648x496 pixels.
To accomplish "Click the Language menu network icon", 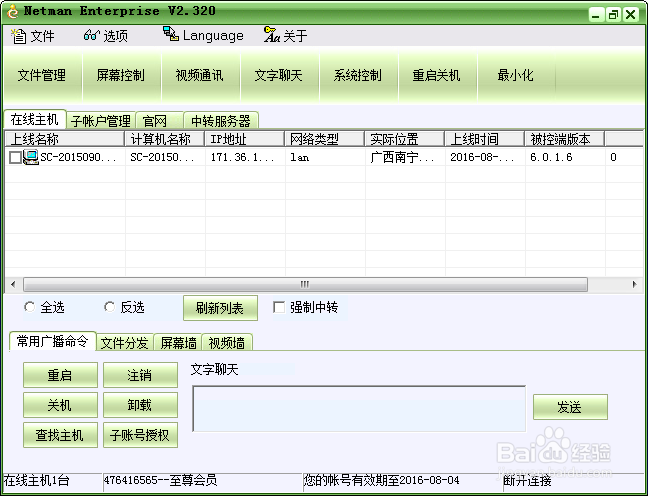I will pos(170,34).
